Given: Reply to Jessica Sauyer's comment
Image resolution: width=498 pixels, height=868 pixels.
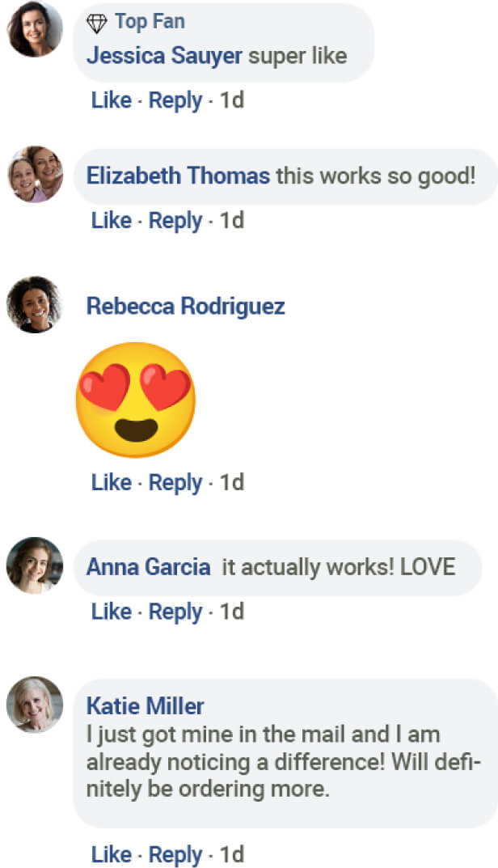Looking at the screenshot, I should [175, 100].
